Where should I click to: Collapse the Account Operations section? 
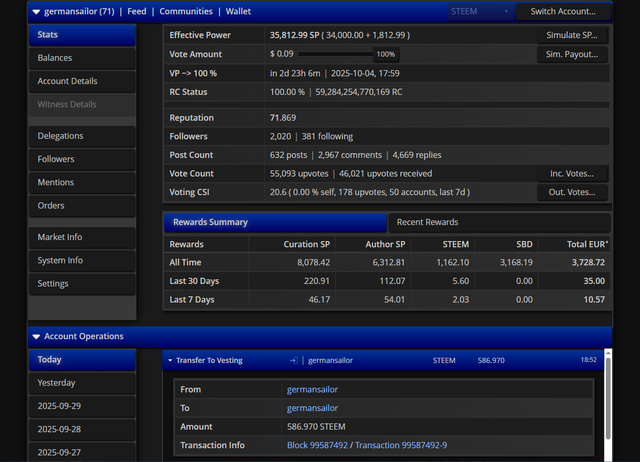point(36,336)
